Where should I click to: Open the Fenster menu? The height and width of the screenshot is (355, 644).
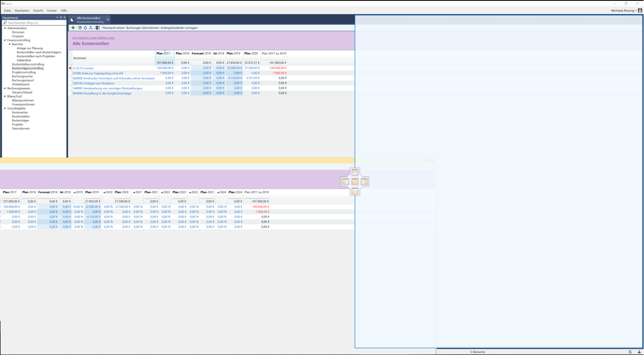[52, 11]
